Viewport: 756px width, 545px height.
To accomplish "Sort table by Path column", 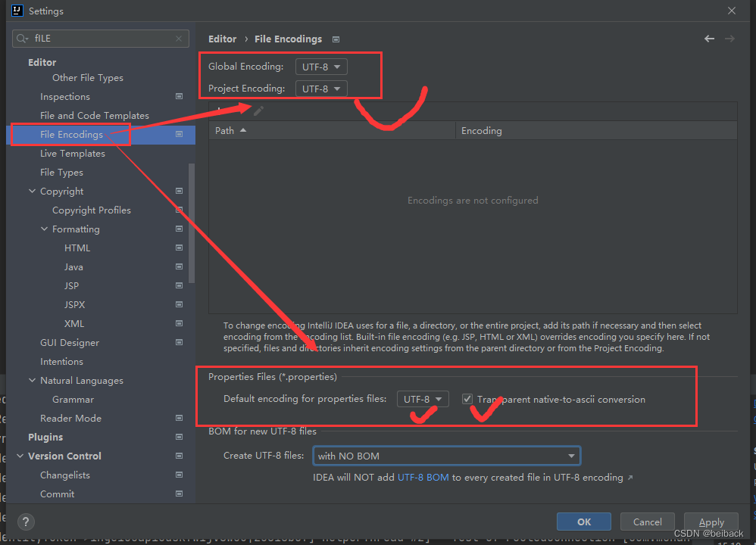I will [x=333, y=131].
